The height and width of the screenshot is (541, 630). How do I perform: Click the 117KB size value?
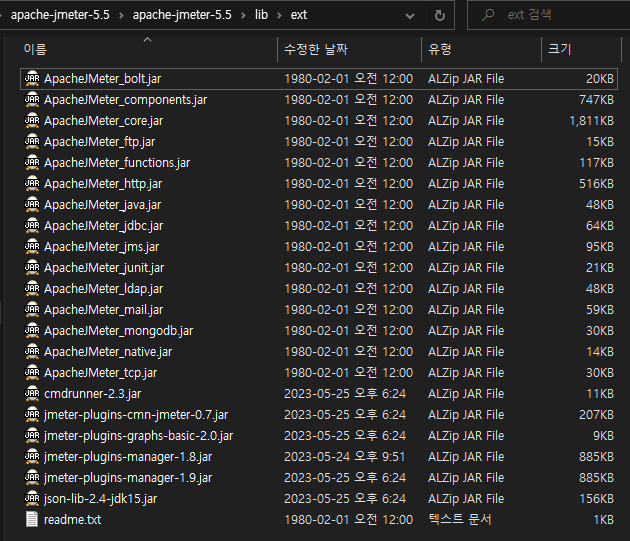[x=596, y=162]
